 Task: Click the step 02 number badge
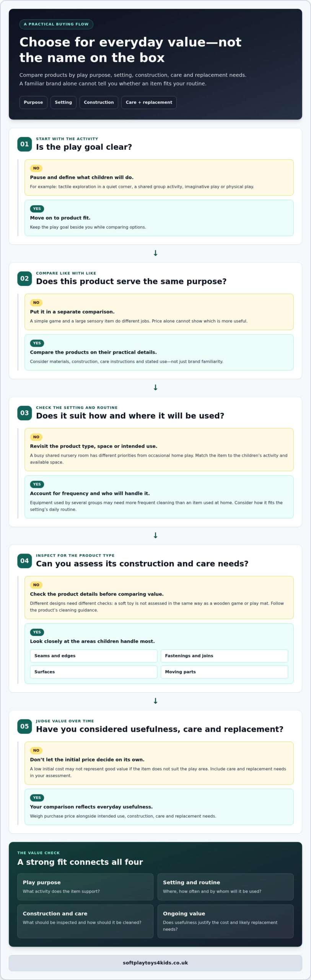tap(24, 278)
